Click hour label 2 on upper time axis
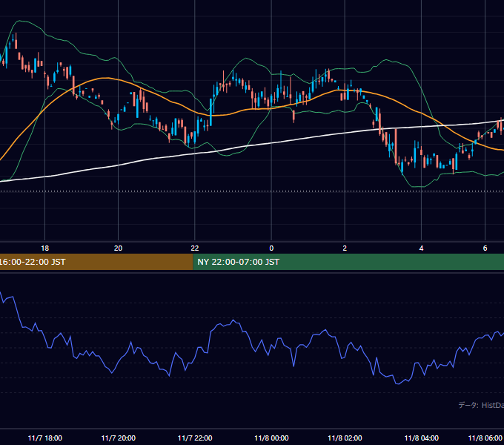The width and height of the screenshot is (504, 445). [345, 248]
